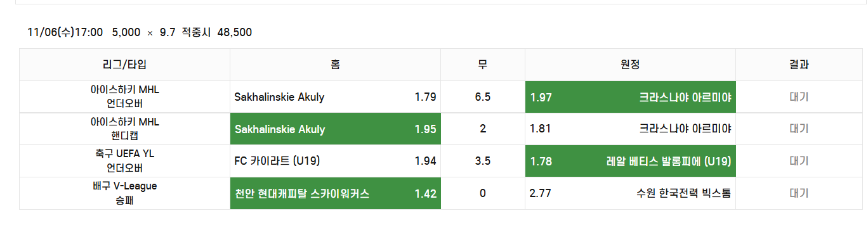
Task: Click the 무 column header
Action: click(483, 65)
